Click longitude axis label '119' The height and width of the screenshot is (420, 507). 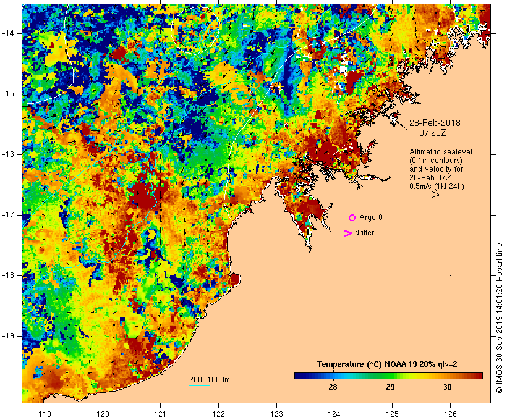point(45,414)
